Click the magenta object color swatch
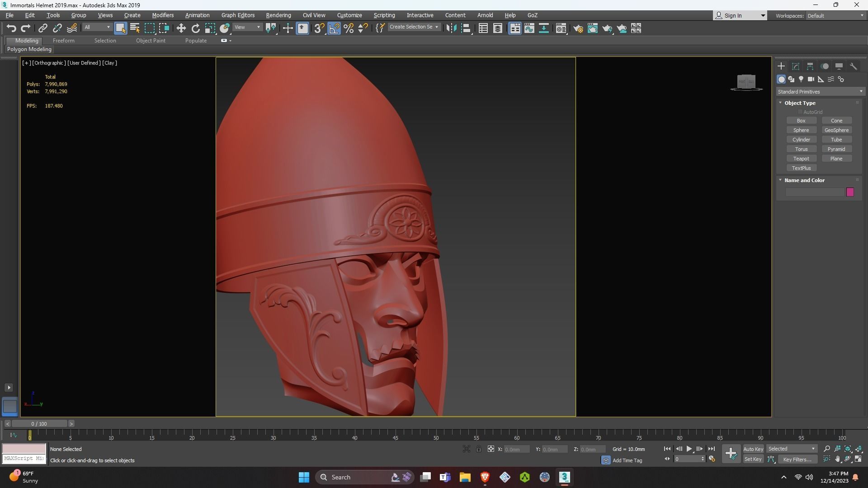Image resolution: width=868 pixels, height=488 pixels. 850,192
